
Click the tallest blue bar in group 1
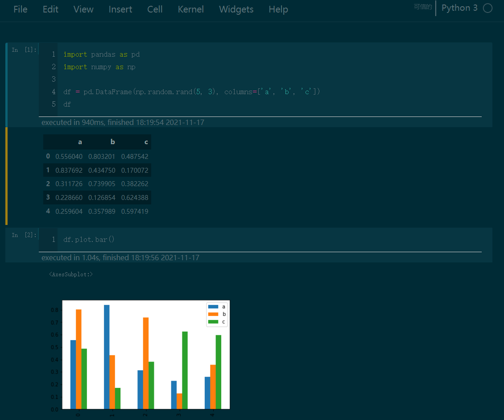pyautogui.click(x=107, y=357)
